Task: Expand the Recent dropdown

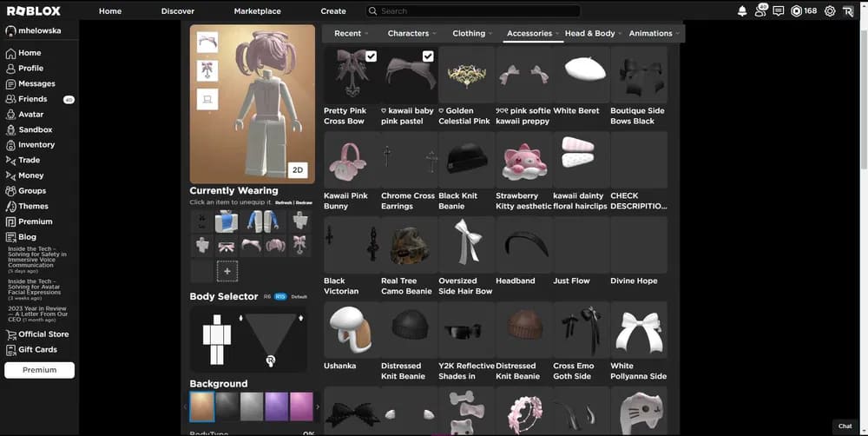Action: 352,33
